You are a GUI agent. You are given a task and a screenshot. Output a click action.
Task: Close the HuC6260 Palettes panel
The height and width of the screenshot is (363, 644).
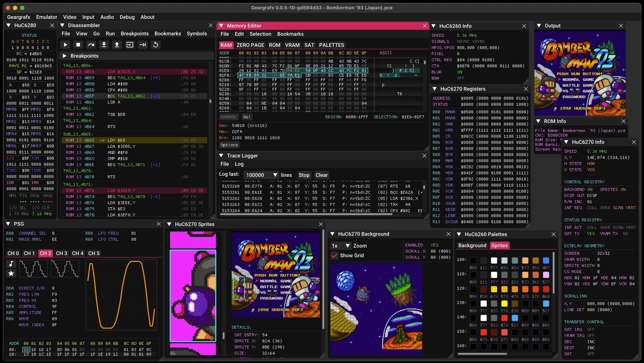coord(553,234)
